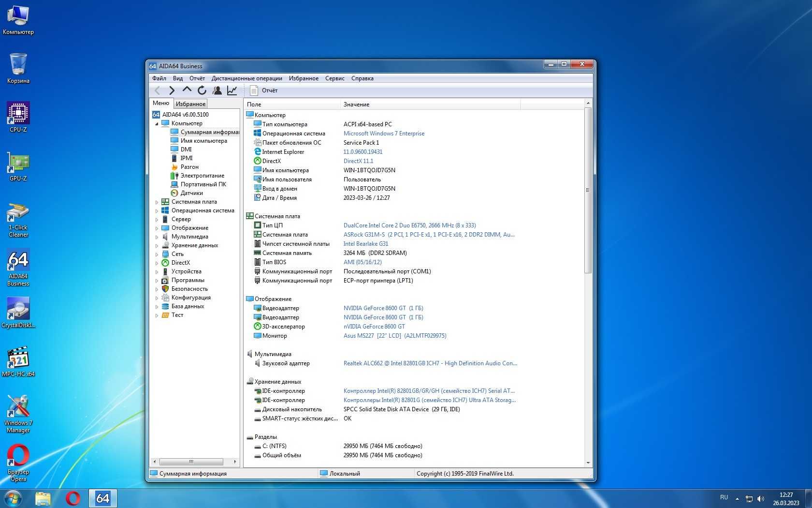Open the Intel Bearlake G31 chipset link
Image resolution: width=812 pixels, height=508 pixels.
tap(365, 244)
